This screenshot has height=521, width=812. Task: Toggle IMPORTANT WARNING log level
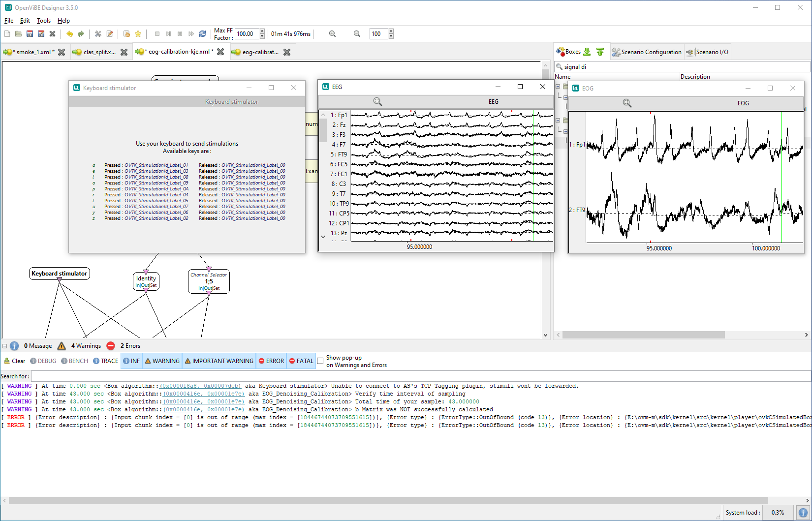219,361
